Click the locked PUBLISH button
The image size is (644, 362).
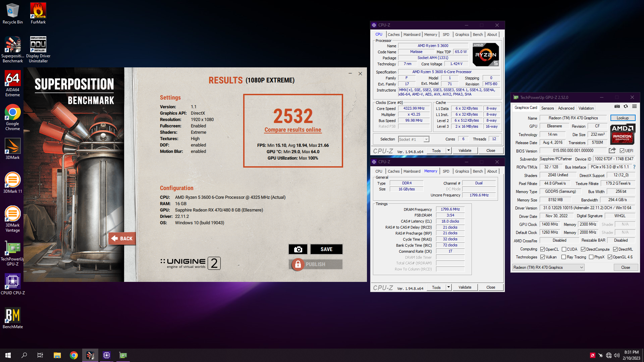coord(316,264)
